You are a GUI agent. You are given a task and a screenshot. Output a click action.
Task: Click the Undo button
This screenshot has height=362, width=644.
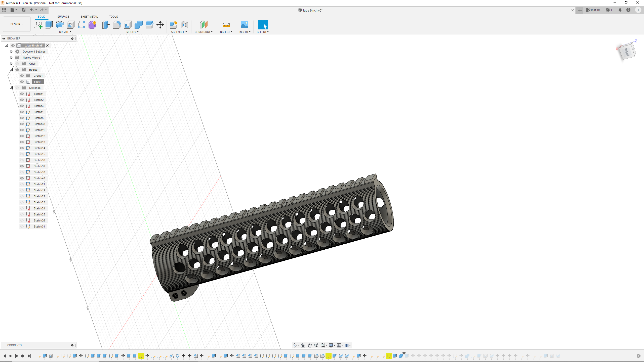[x=31, y=10]
